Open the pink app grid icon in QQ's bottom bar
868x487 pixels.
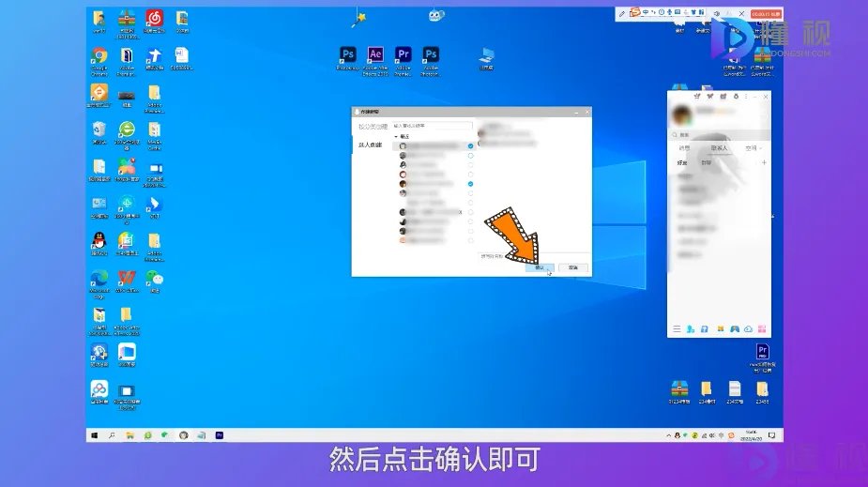pos(762,329)
